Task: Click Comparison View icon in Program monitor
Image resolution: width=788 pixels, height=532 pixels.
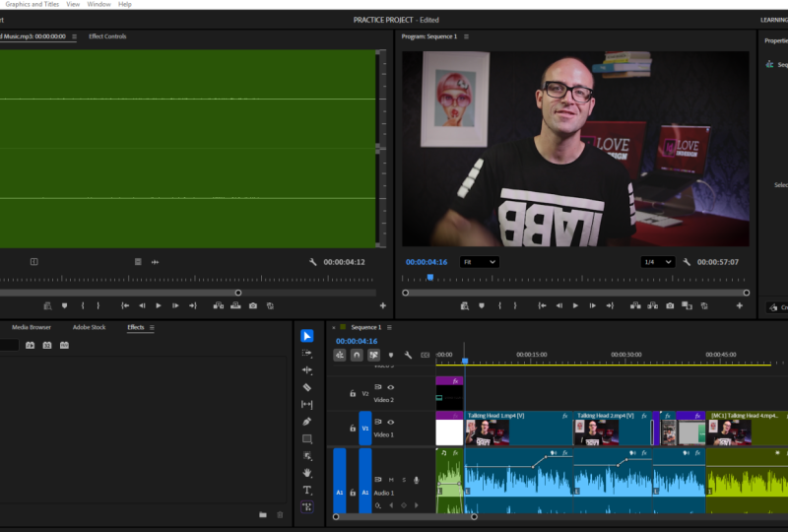Action: click(x=687, y=305)
